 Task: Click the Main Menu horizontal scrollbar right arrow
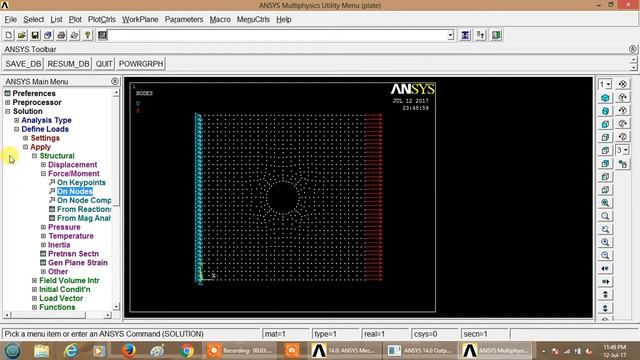click(107, 315)
